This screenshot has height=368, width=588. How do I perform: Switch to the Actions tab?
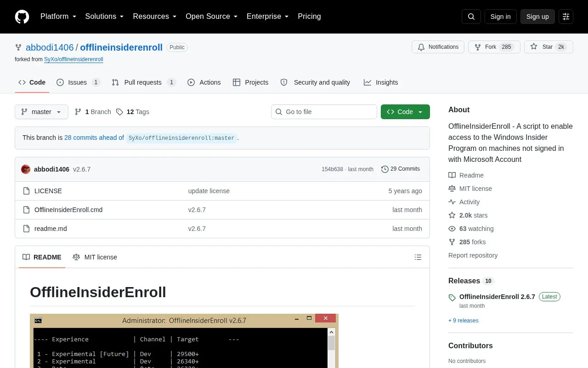click(204, 82)
